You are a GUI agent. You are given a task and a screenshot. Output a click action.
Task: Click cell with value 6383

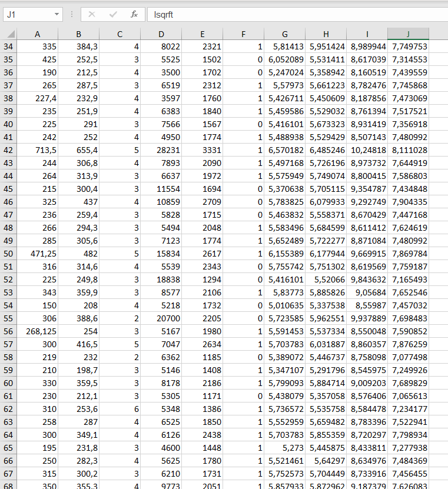click(x=161, y=111)
